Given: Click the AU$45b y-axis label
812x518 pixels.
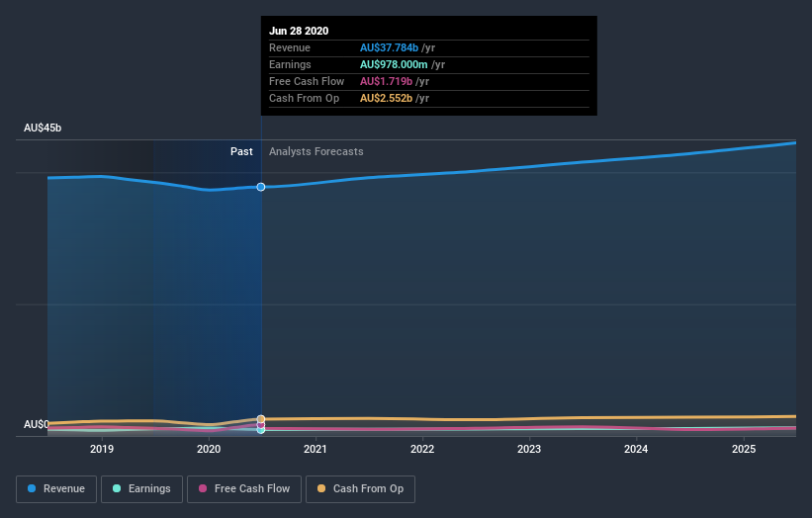Looking at the screenshot, I should tap(43, 128).
